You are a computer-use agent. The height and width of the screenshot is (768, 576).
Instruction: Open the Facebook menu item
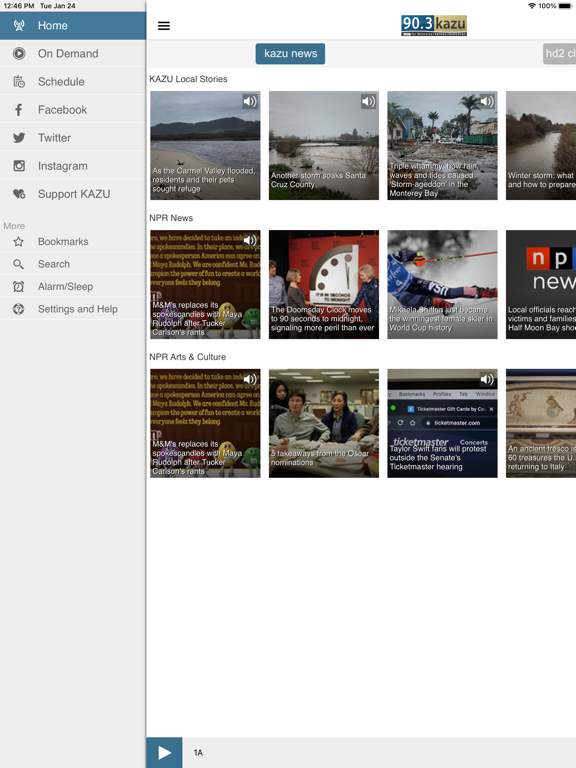[x=73, y=110]
